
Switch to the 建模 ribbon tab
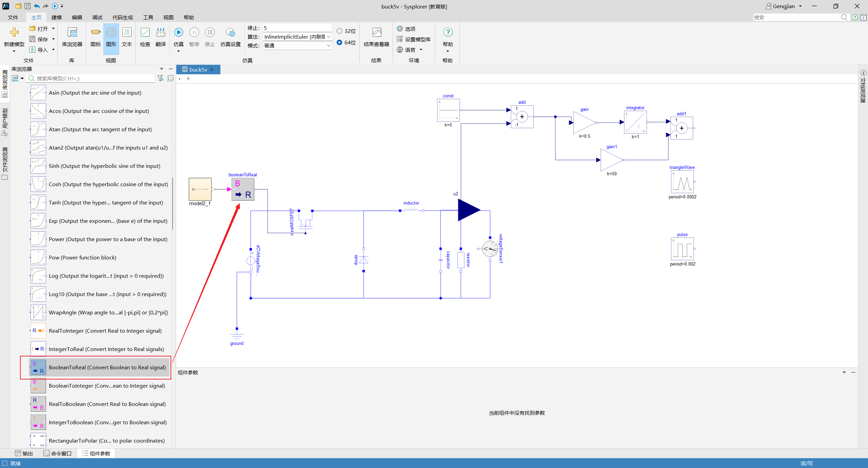(57, 17)
